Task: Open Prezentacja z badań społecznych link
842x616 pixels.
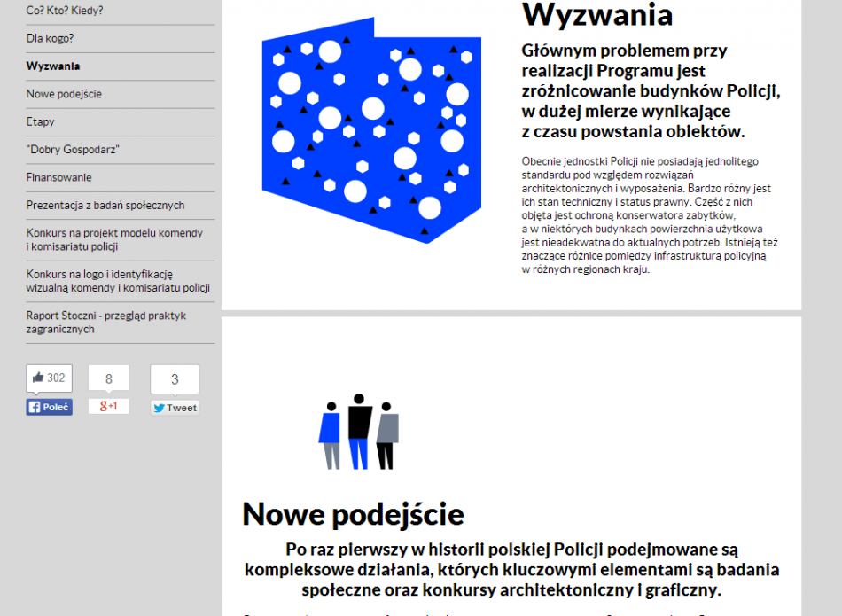Action: pyautogui.click(x=105, y=206)
